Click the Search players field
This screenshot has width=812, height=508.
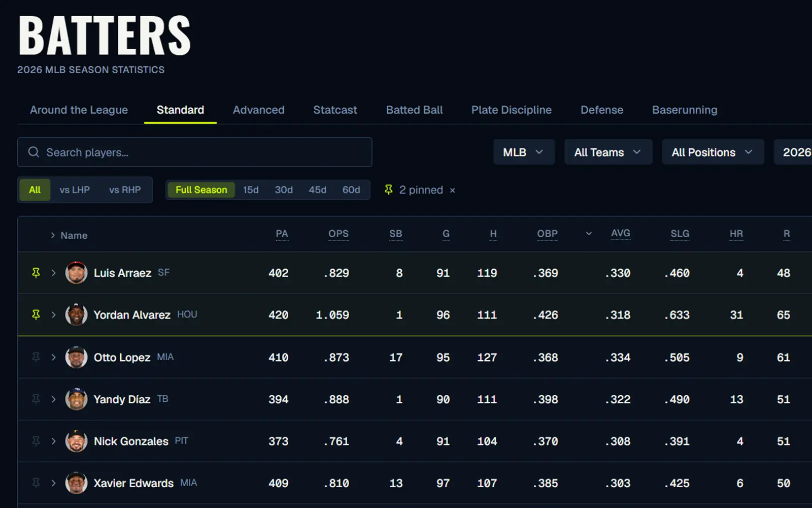point(194,152)
